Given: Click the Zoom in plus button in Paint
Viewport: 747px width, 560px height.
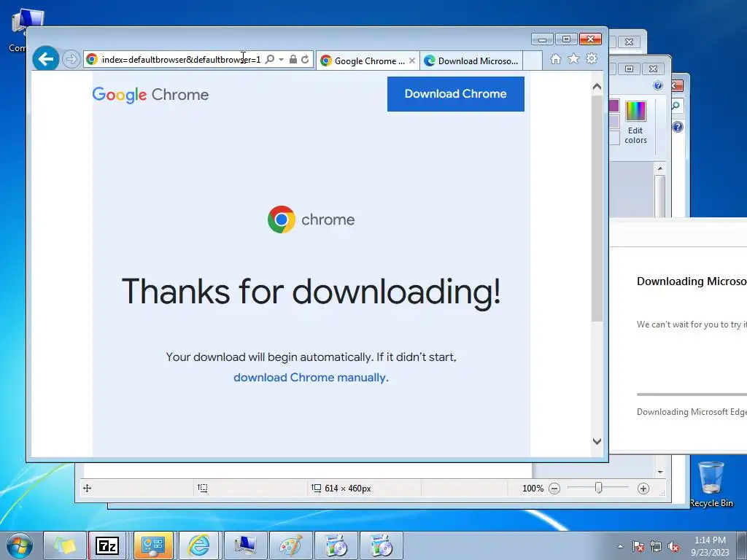Looking at the screenshot, I should click(643, 489).
